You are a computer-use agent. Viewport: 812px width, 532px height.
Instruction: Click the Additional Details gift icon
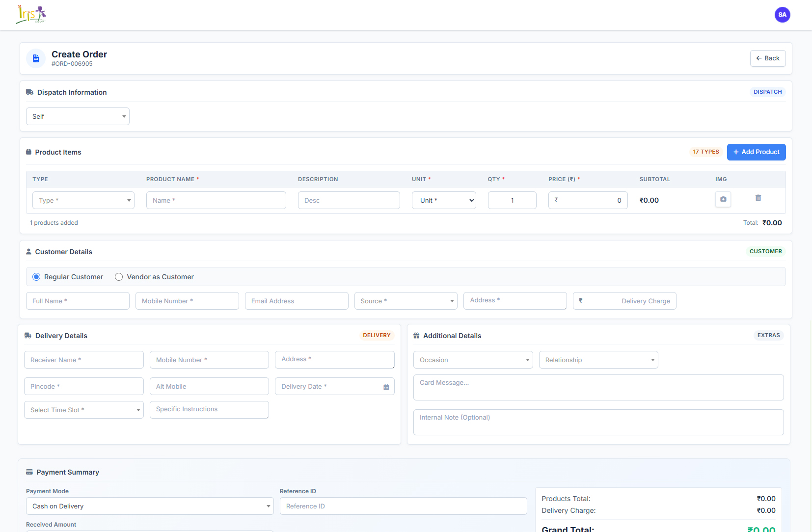tap(416, 336)
